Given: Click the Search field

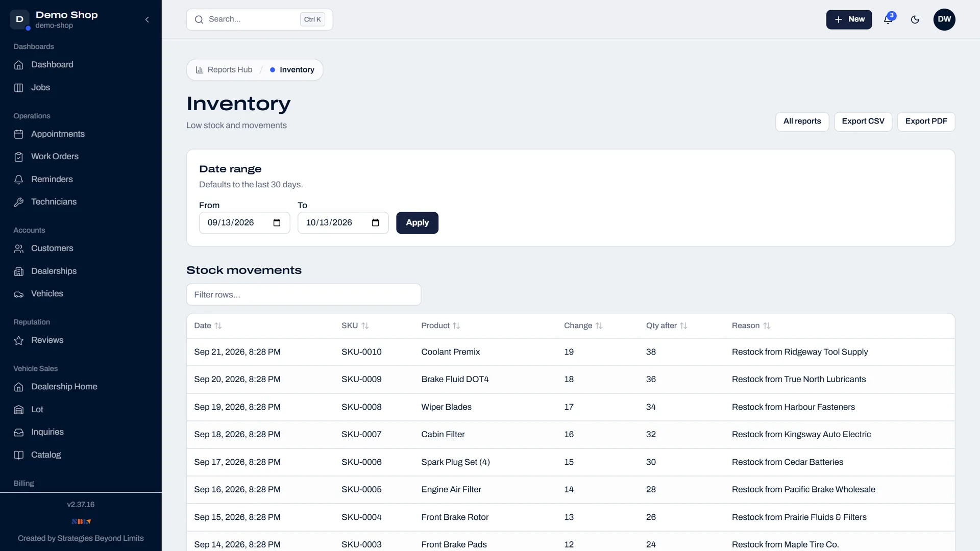Looking at the screenshot, I should point(259,19).
